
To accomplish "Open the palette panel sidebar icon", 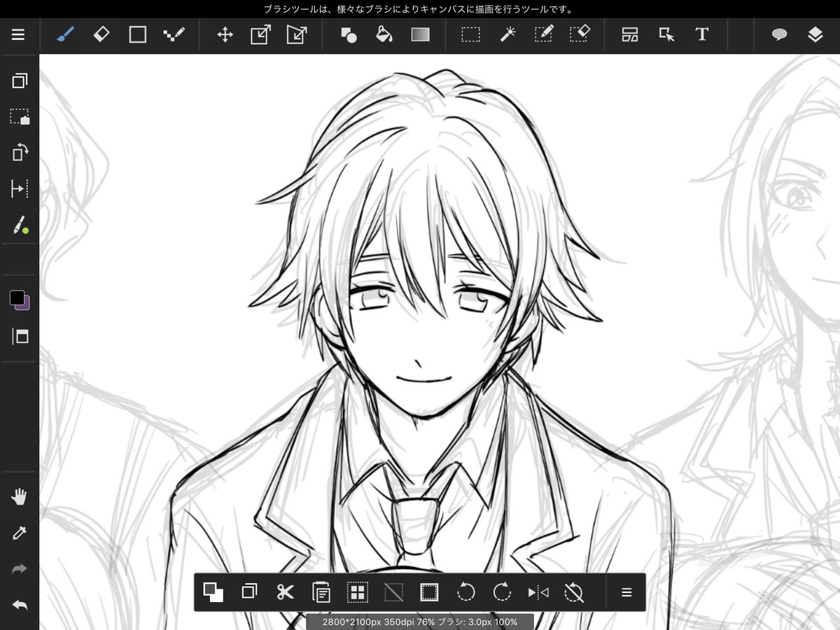I will [20, 336].
